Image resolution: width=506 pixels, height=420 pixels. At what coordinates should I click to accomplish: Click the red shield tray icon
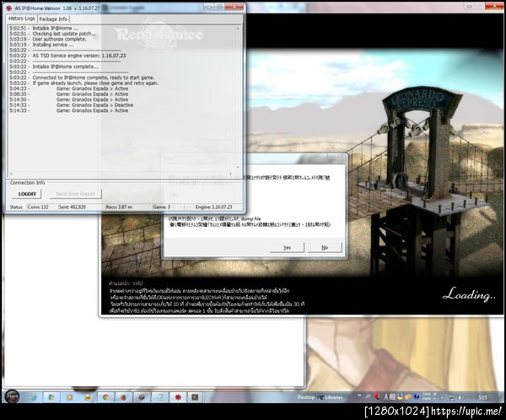[x=377, y=396]
